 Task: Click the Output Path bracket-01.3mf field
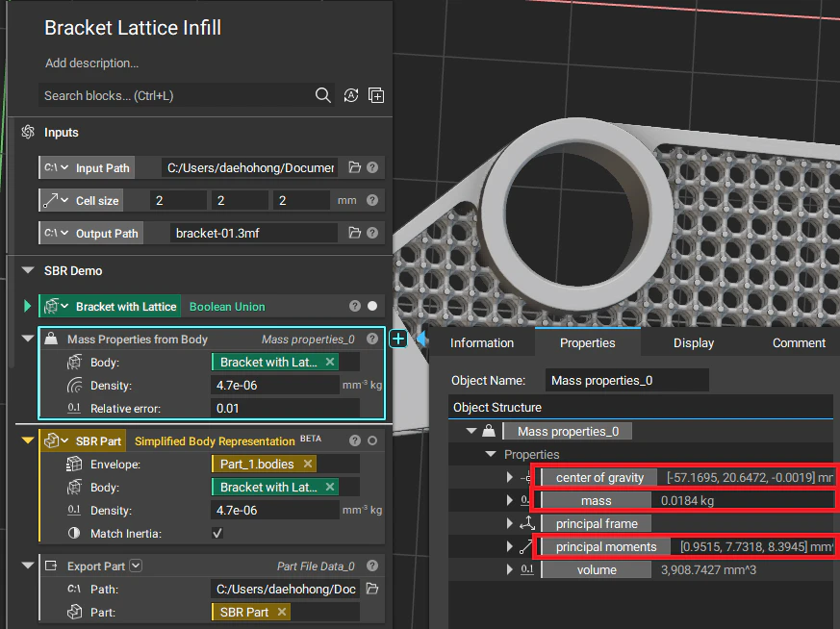click(253, 233)
